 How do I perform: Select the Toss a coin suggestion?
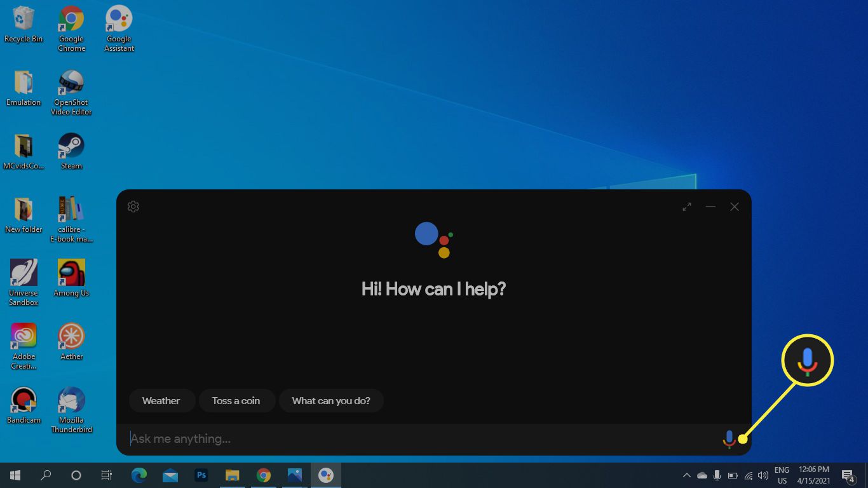click(x=236, y=401)
